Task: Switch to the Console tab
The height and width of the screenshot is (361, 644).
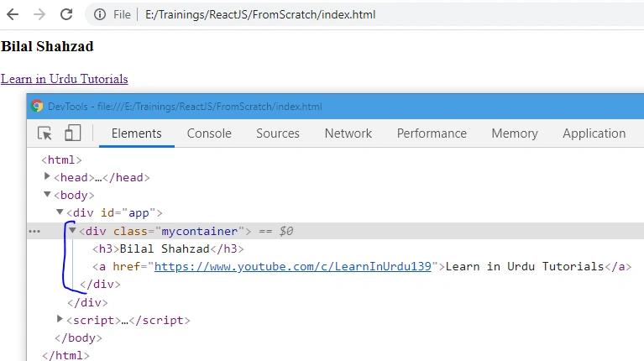Action: (x=209, y=133)
